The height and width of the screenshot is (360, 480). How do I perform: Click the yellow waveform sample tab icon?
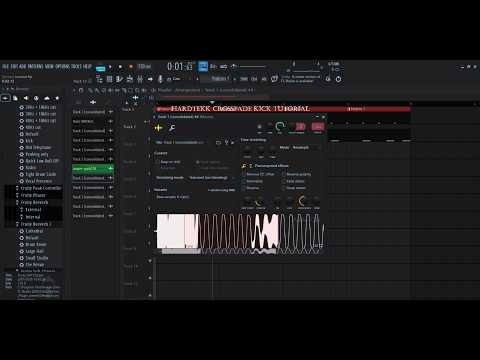tap(159, 128)
